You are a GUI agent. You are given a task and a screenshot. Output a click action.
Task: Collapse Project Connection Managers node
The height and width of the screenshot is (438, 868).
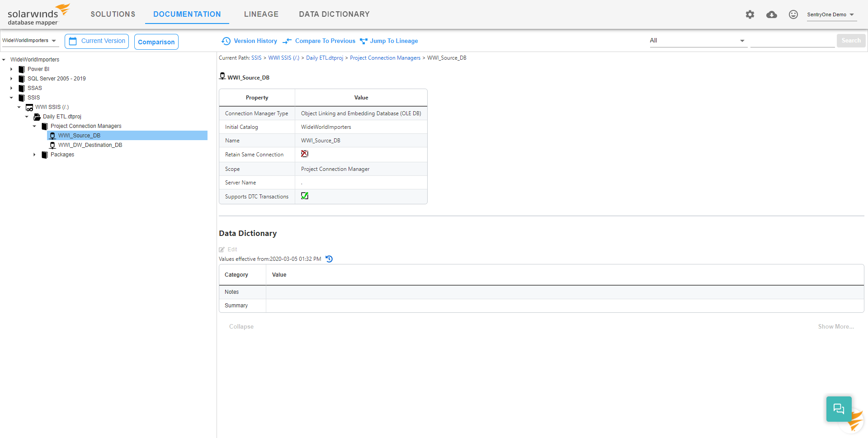click(34, 126)
